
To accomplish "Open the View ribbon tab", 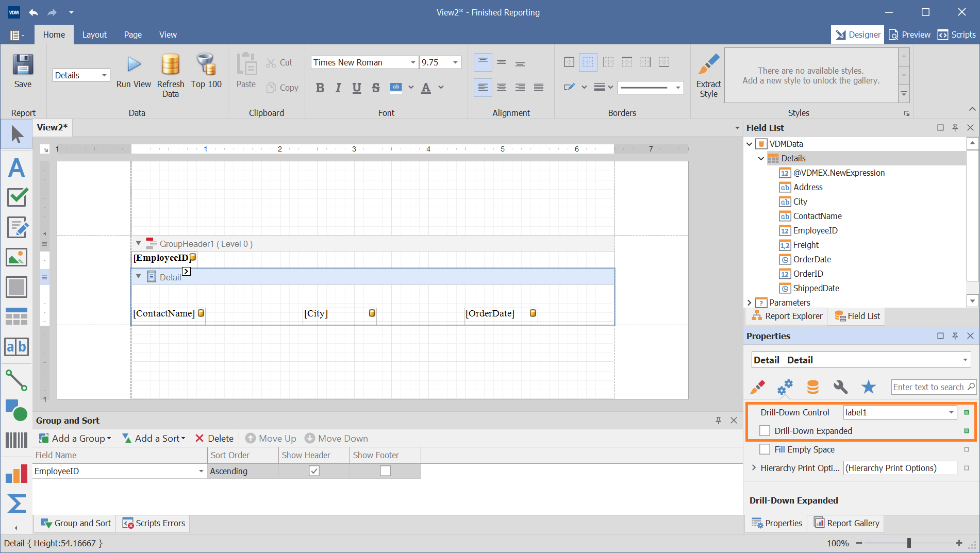I will 168,35.
